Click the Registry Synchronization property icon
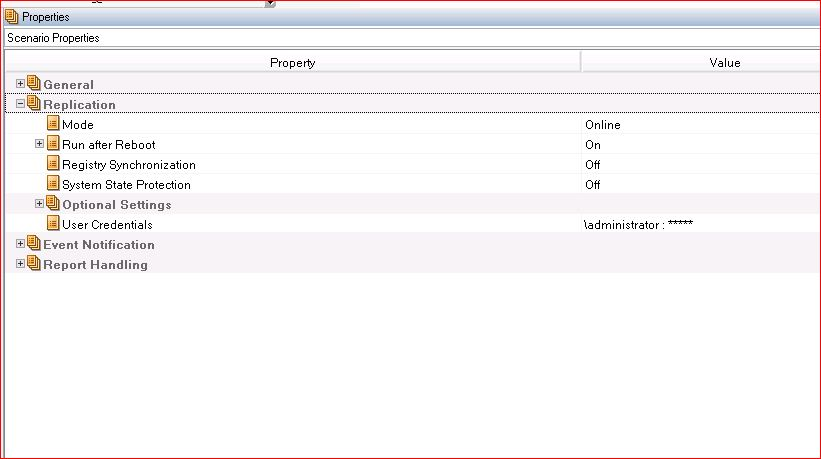The width and height of the screenshot is (821, 459). pyautogui.click(x=53, y=163)
